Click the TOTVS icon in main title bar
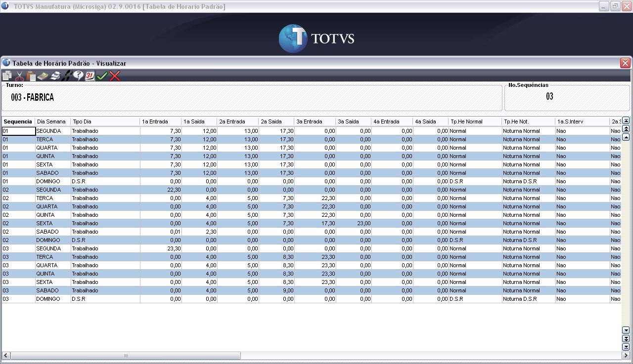The image size is (633, 364). 5,6
